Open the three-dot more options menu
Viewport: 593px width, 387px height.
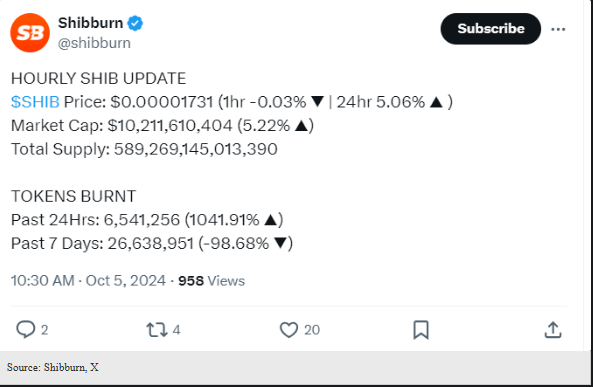(558, 29)
